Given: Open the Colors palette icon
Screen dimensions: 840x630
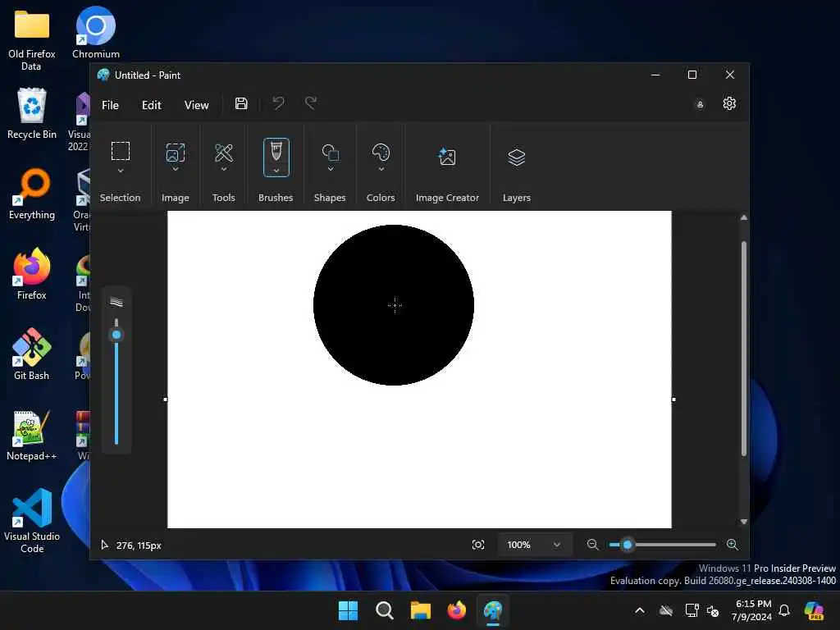Looking at the screenshot, I should point(381,153).
